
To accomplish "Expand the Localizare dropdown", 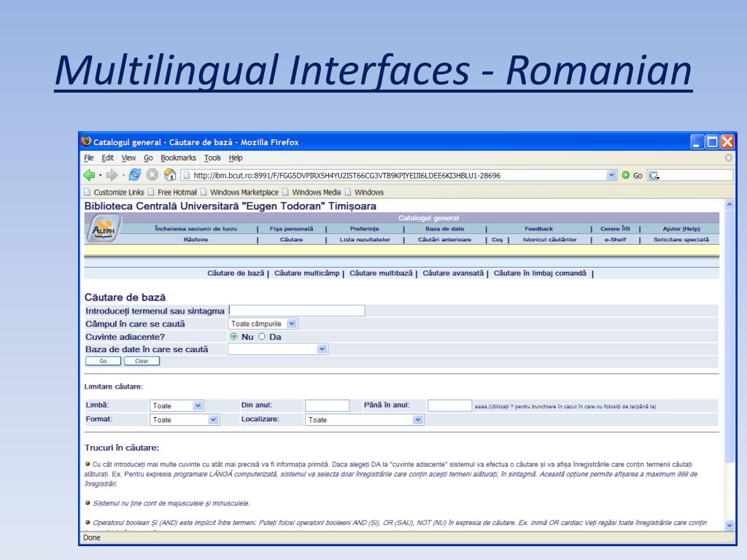I will tap(365, 419).
